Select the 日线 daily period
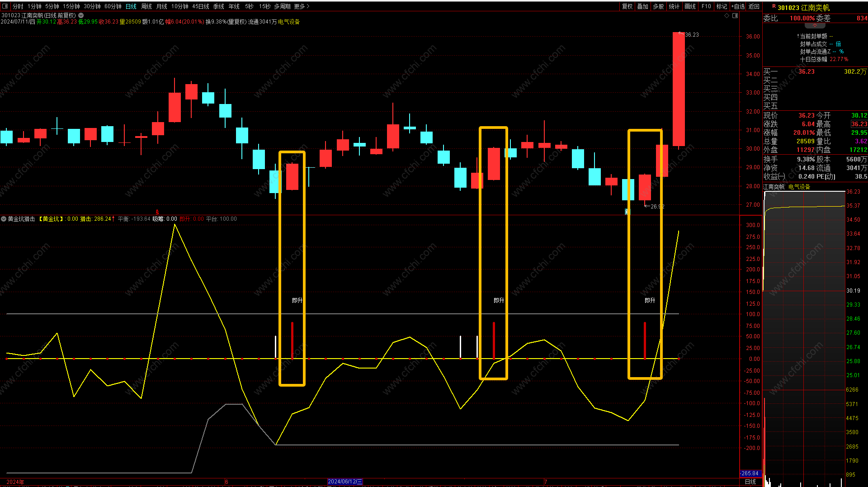The height and width of the screenshot is (487, 868). tap(131, 6)
